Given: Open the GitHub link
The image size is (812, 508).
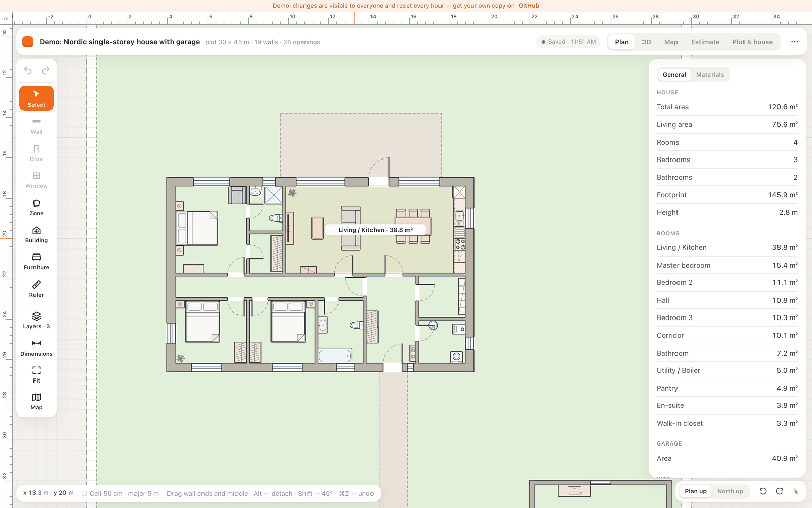Looking at the screenshot, I should 529,6.
